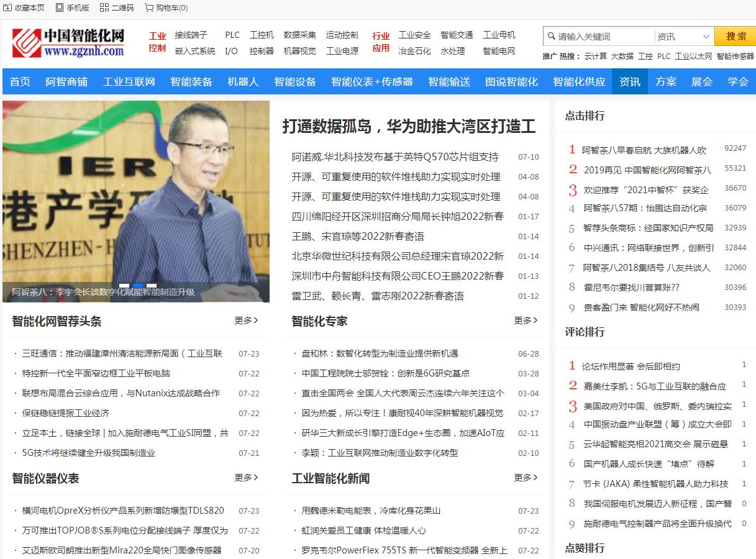Select the second carousel indicator dot
Image resolution: width=756 pixels, height=559 pixels.
[x=138, y=286]
